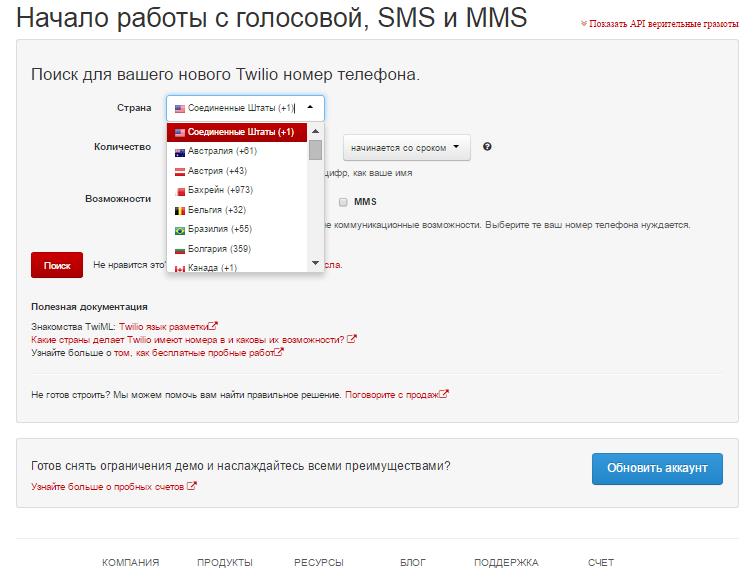This screenshot has width=756, height=580.
Task: Expand Показать API верительные грамоты
Action: 657,23
